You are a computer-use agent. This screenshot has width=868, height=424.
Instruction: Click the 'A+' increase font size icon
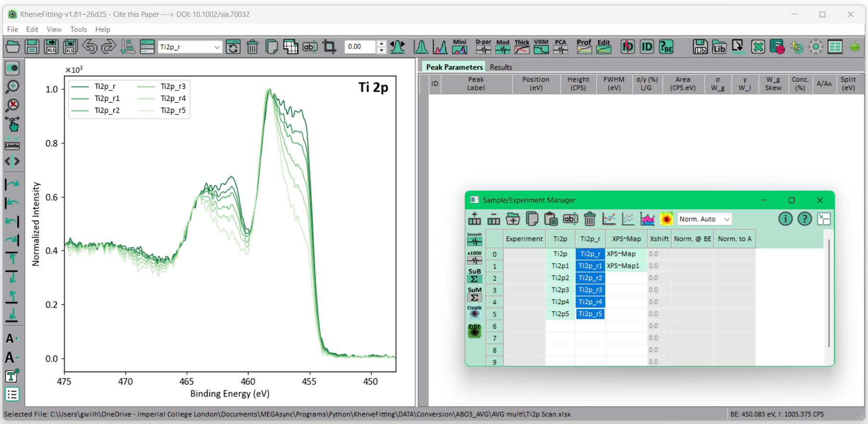[x=12, y=339]
